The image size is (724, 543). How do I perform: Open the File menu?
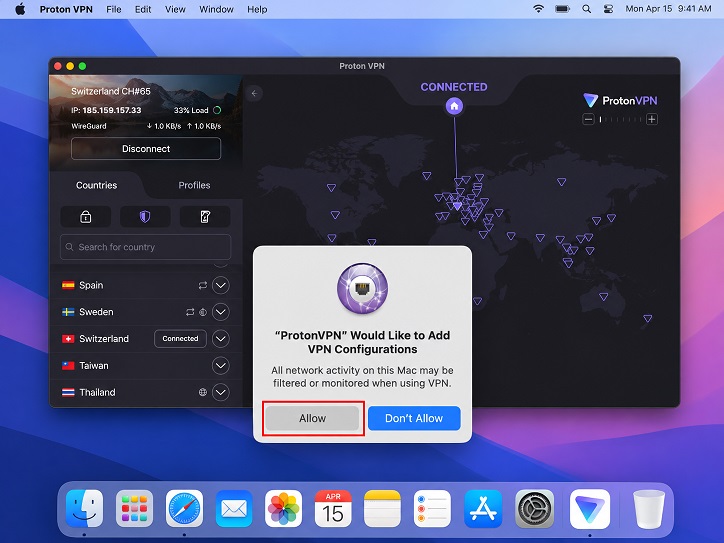click(114, 9)
